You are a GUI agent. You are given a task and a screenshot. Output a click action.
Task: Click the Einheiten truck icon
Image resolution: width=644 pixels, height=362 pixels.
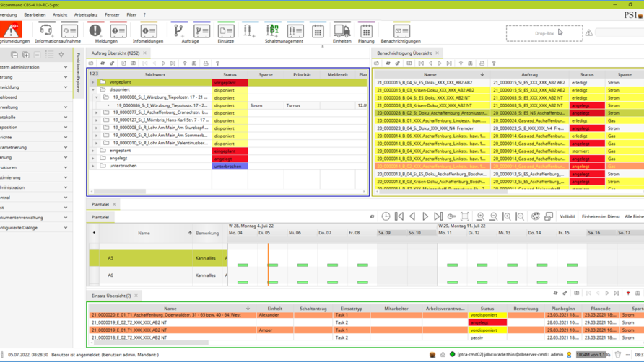[x=341, y=31]
